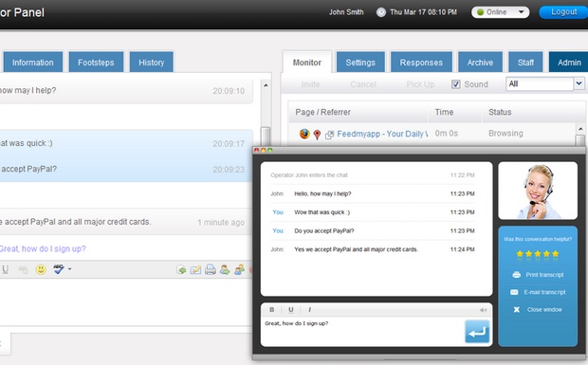Click the Time column header
The height and width of the screenshot is (365, 588).
(x=444, y=112)
